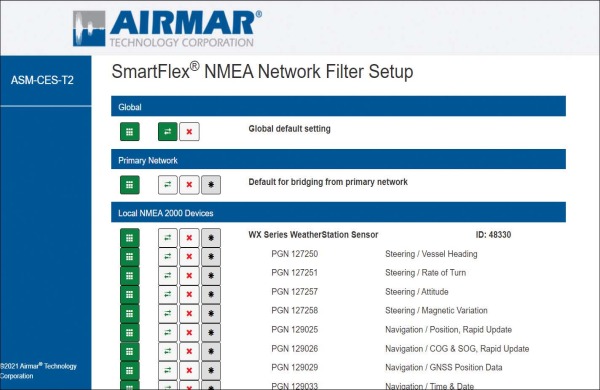Select Navigation / GNSS Position Data text
The height and width of the screenshot is (390, 600).
pos(444,367)
